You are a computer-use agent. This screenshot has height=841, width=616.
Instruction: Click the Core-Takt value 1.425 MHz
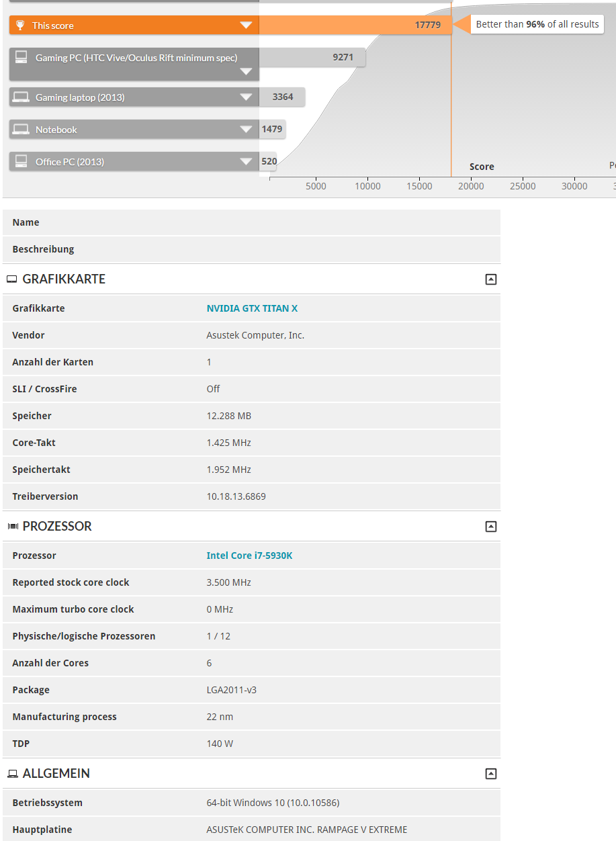tap(228, 443)
